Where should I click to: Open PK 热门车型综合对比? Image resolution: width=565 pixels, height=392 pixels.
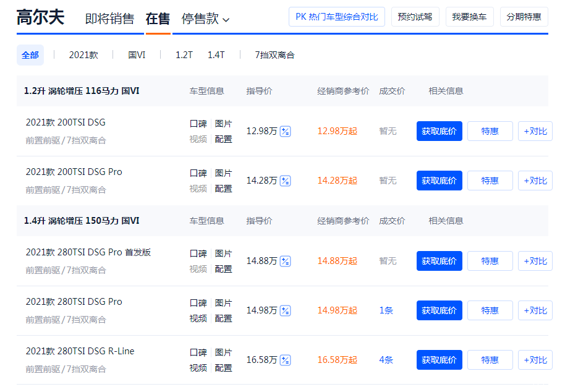coord(337,17)
